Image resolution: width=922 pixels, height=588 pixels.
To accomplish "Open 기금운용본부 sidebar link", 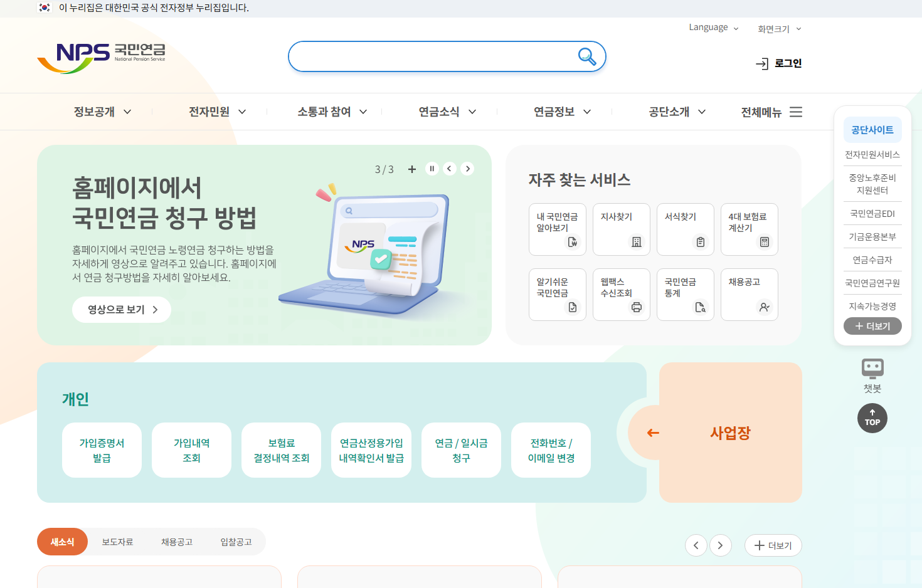I will coord(872,237).
